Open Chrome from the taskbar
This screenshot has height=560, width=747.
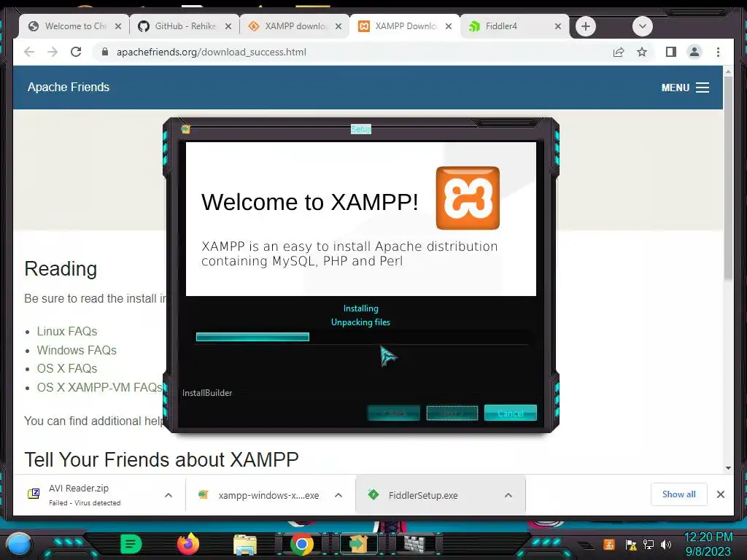pos(301,544)
